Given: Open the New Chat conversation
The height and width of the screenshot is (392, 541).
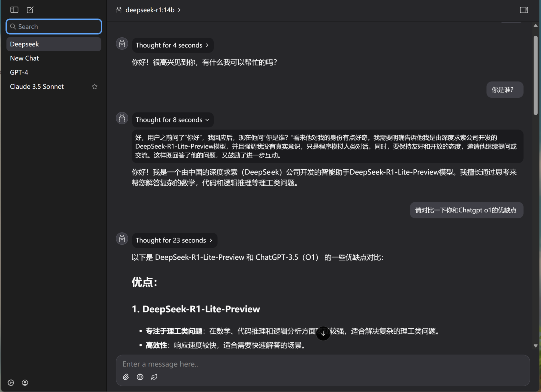Looking at the screenshot, I should click(54, 58).
